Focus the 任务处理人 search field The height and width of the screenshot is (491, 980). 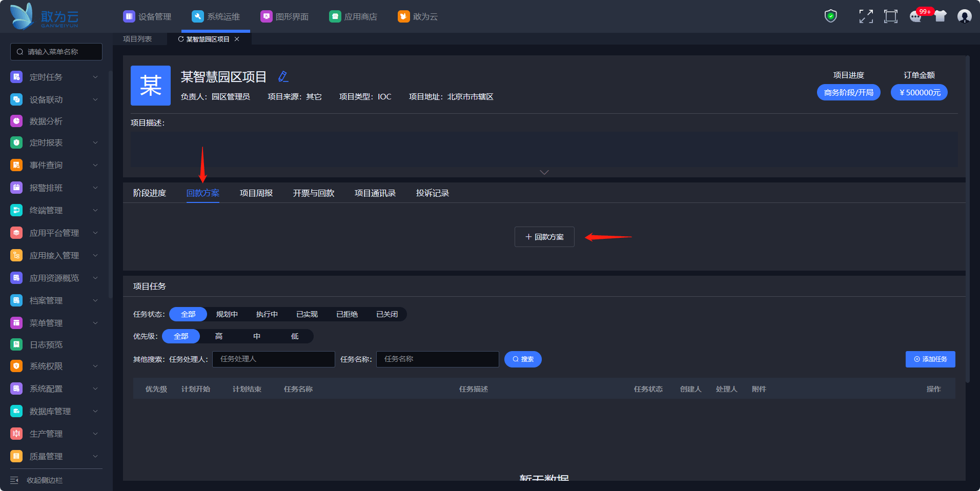[x=274, y=359]
